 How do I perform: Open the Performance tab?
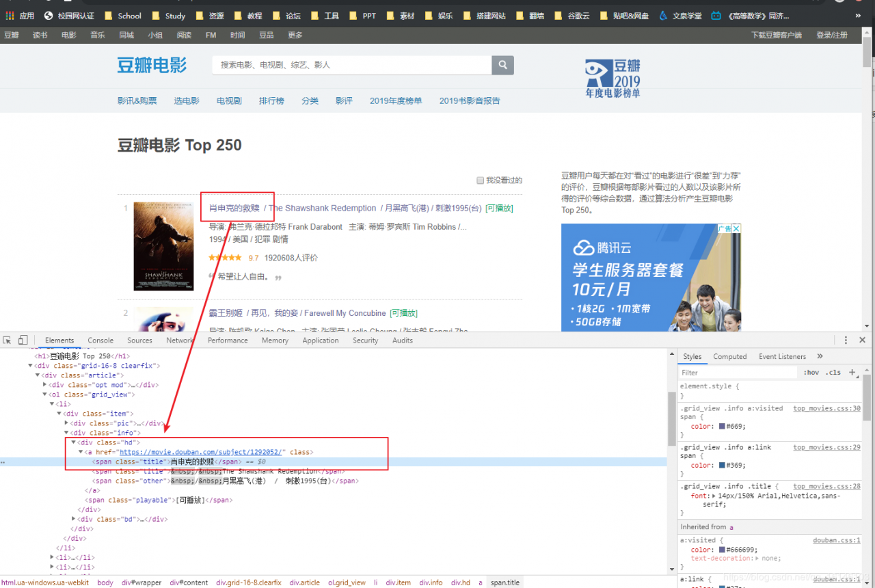[228, 340]
